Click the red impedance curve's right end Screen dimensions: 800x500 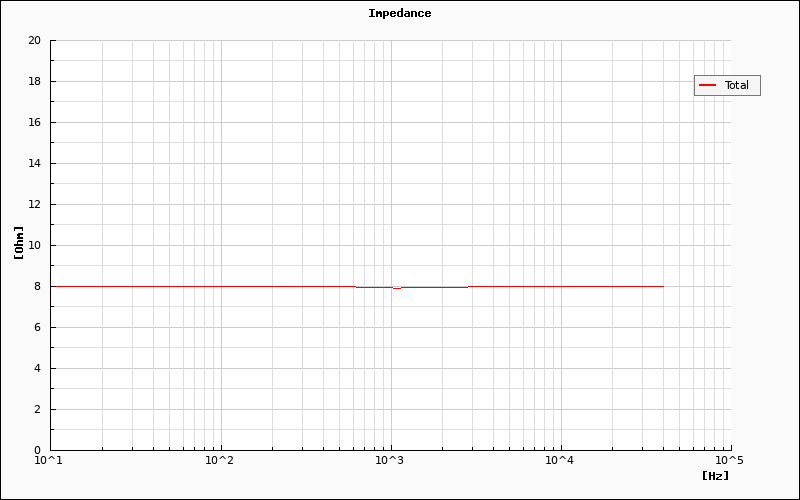(x=662, y=286)
